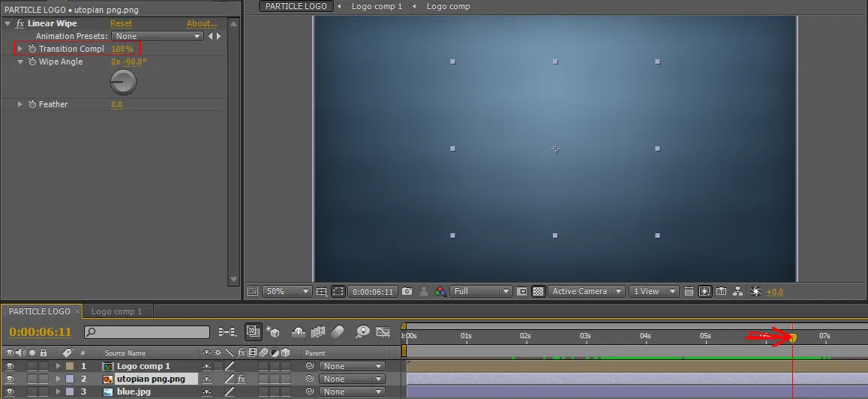
Task: Click the Label tag column icon
Action: click(68, 352)
